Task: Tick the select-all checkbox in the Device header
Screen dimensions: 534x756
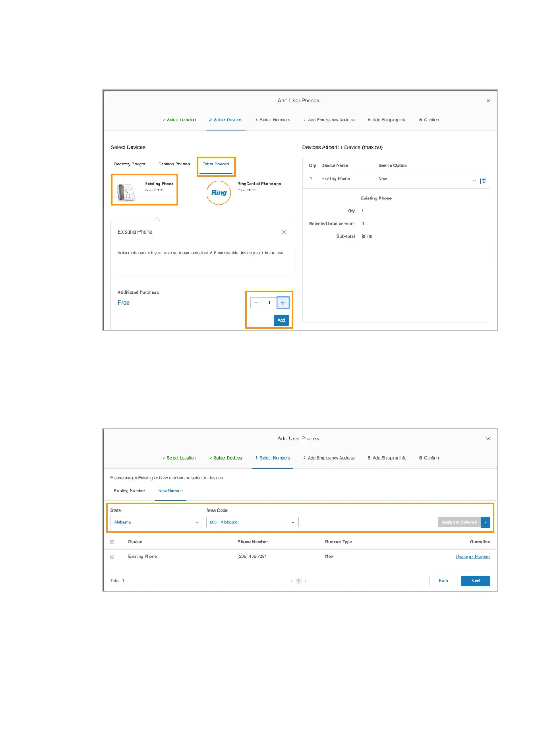Action: pos(112,542)
